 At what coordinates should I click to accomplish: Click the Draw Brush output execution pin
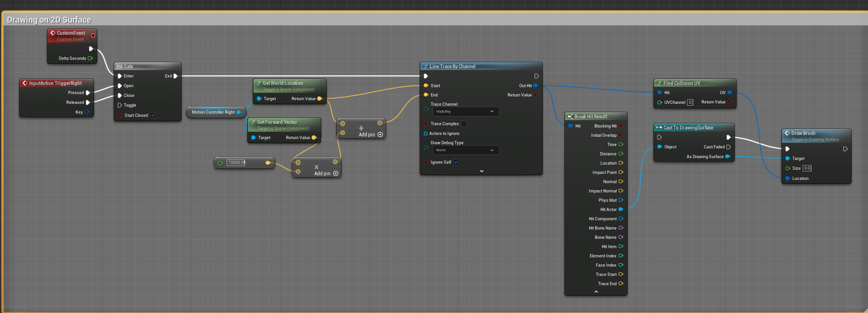(x=845, y=149)
